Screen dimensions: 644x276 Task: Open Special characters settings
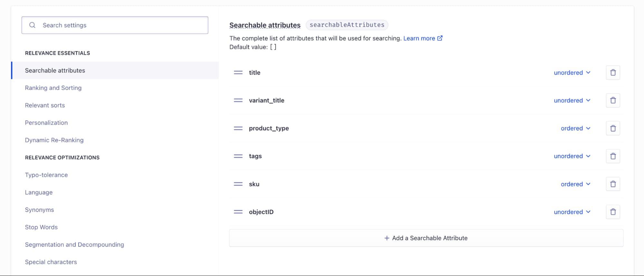pos(51,262)
